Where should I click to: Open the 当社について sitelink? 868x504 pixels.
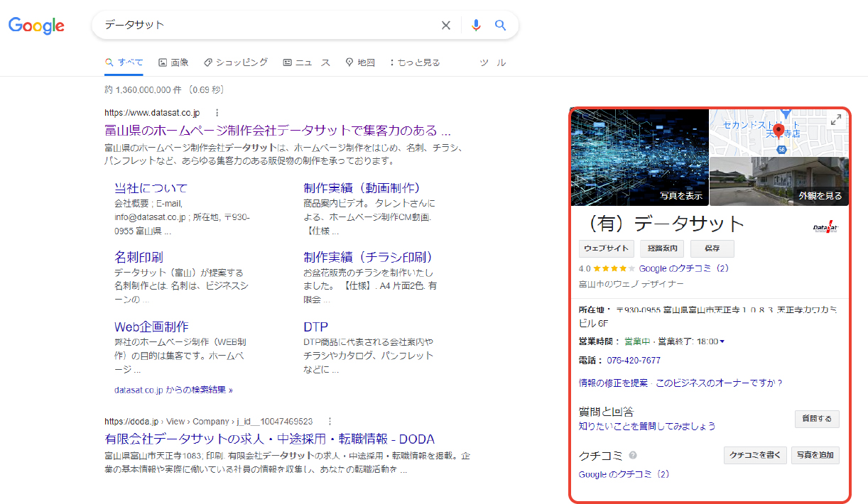[151, 188]
